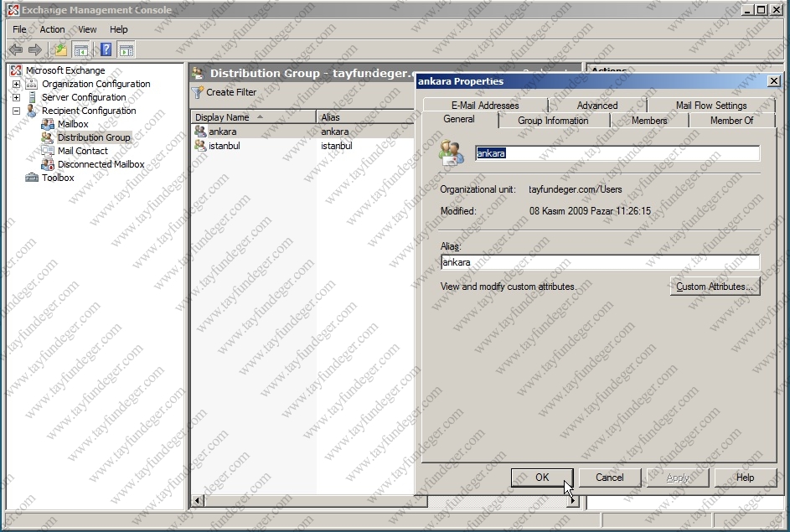Click the right scroll arrow in results pane

point(572,500)
